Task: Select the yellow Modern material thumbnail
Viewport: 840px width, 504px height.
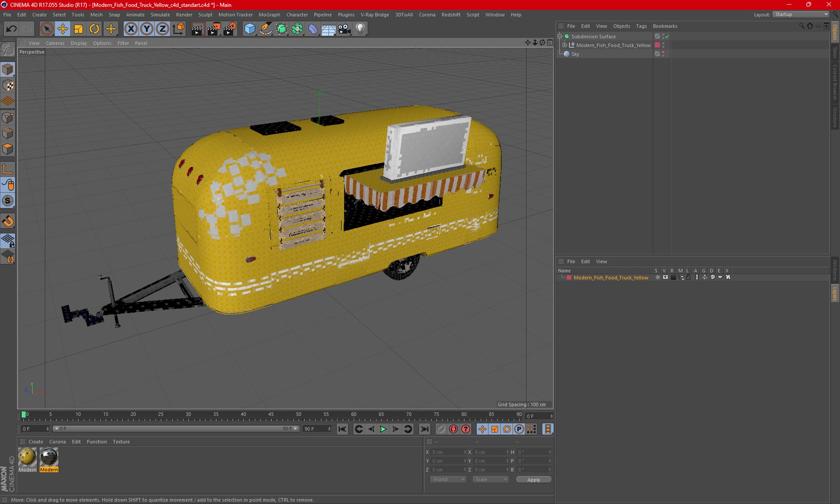Action: click(x=27, y=457)
